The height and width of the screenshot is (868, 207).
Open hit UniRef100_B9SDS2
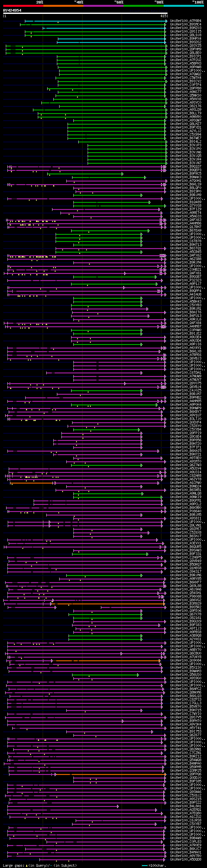click(186, 42)
